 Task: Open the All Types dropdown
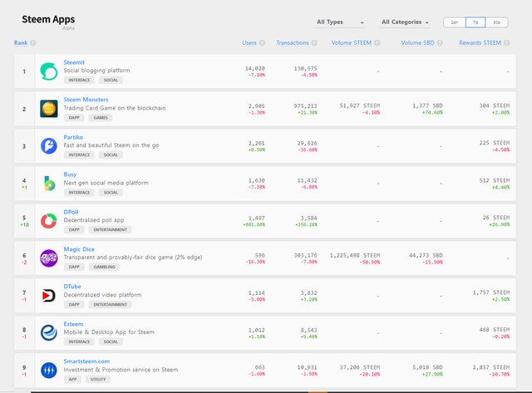click(340, 22)
